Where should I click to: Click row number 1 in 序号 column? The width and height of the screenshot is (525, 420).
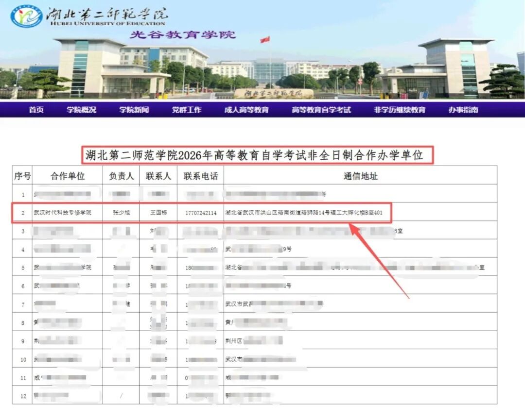pyautogui.click(x=23, y=195)
